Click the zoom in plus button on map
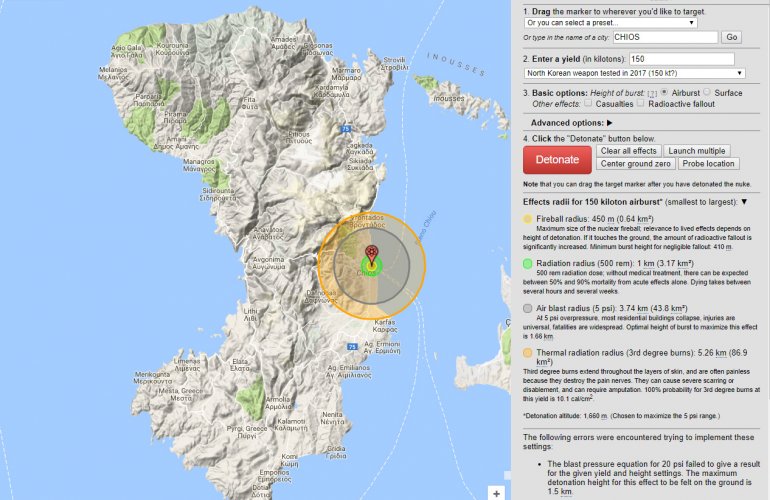This screenshot has height=500, width=770. coord(496,493)
